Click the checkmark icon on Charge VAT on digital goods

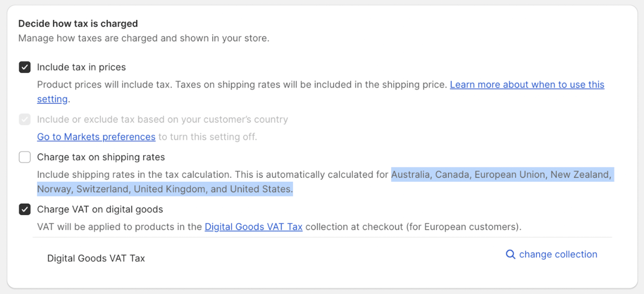tap(25, 209)
